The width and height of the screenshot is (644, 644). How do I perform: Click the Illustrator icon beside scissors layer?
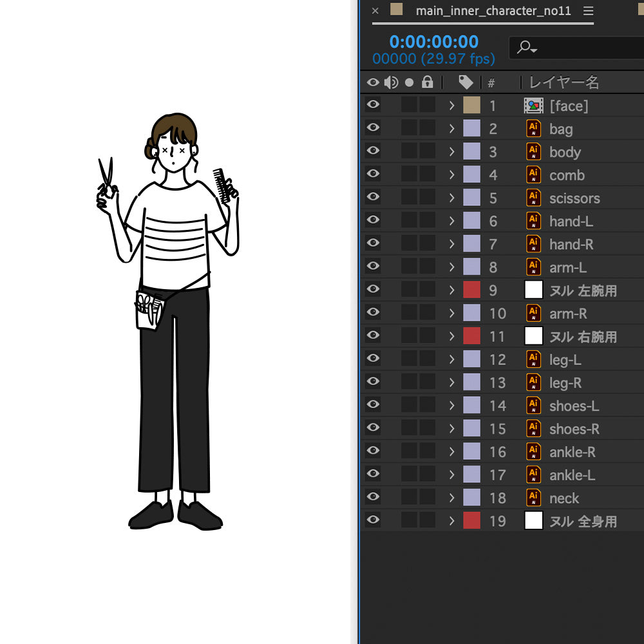pyautogui.click(x=533, y=198)
